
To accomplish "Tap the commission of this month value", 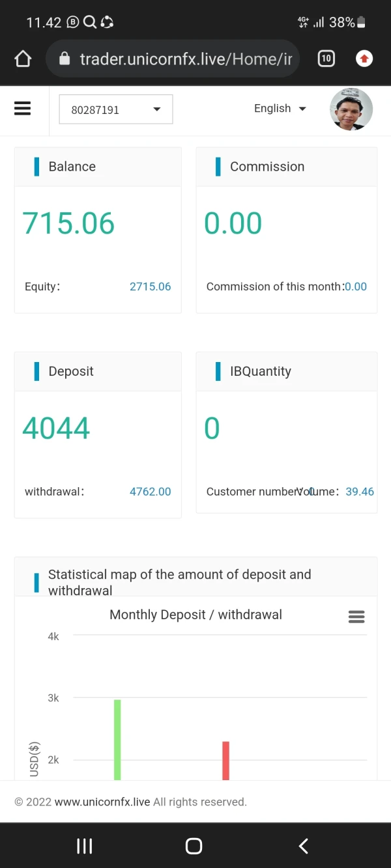I will pos(356,287).
